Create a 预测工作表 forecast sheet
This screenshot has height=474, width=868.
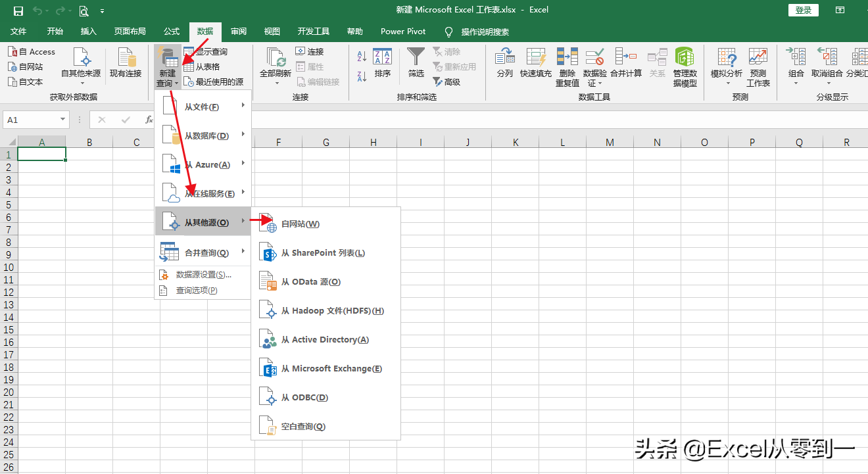click(x=758, y=67)
